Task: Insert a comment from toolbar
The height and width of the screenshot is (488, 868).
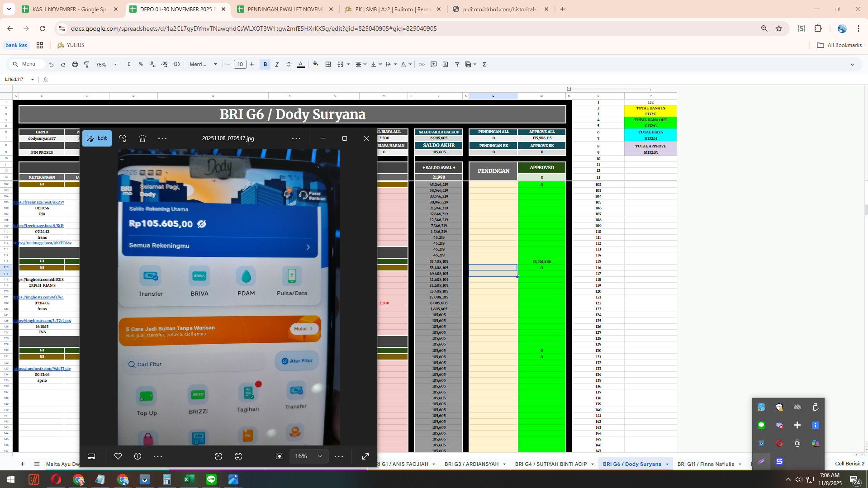Action: point(433,64)
